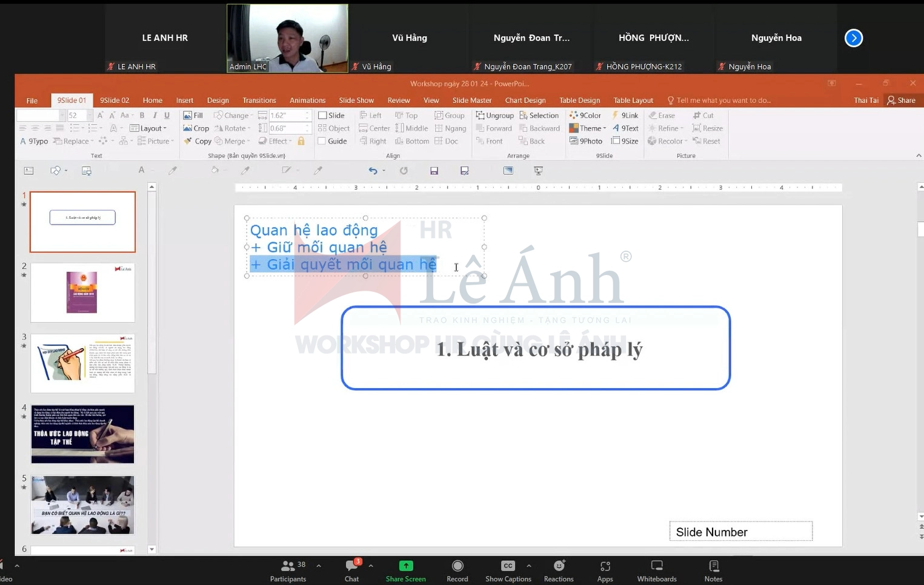
Task: Click the Share Screen button
Action: pyautogui.click(x=405, y=570)
